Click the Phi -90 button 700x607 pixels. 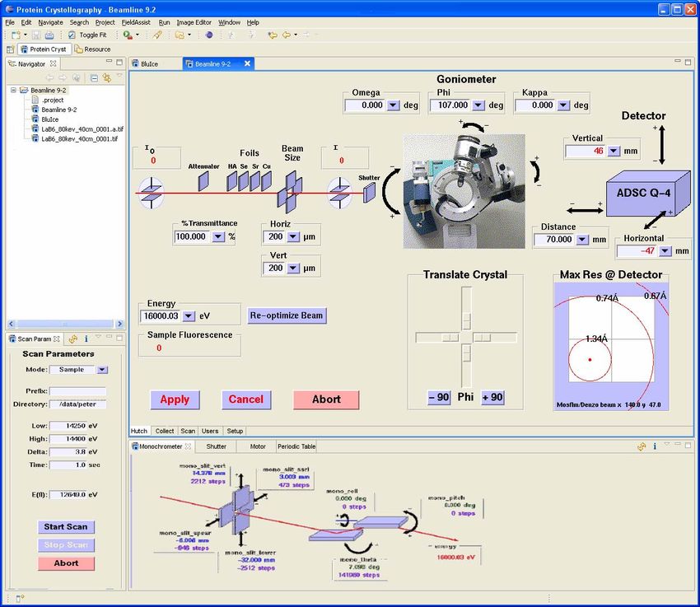click(x=439, y=397)
